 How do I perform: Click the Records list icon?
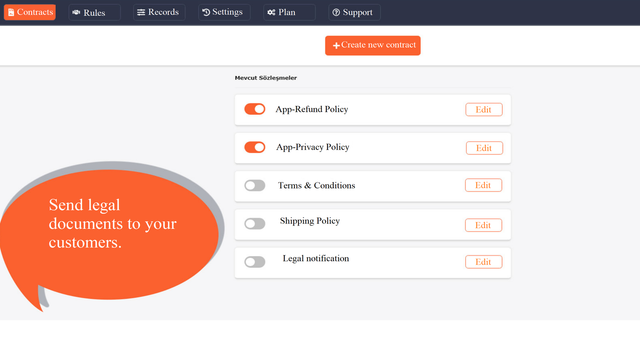tap(141, 12)
